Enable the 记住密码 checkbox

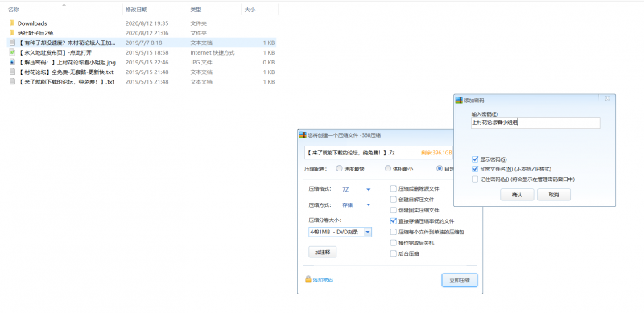(475, 179)
